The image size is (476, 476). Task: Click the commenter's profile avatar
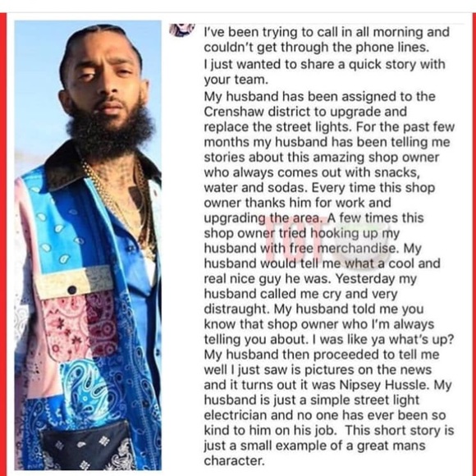[x=182, y=30]
